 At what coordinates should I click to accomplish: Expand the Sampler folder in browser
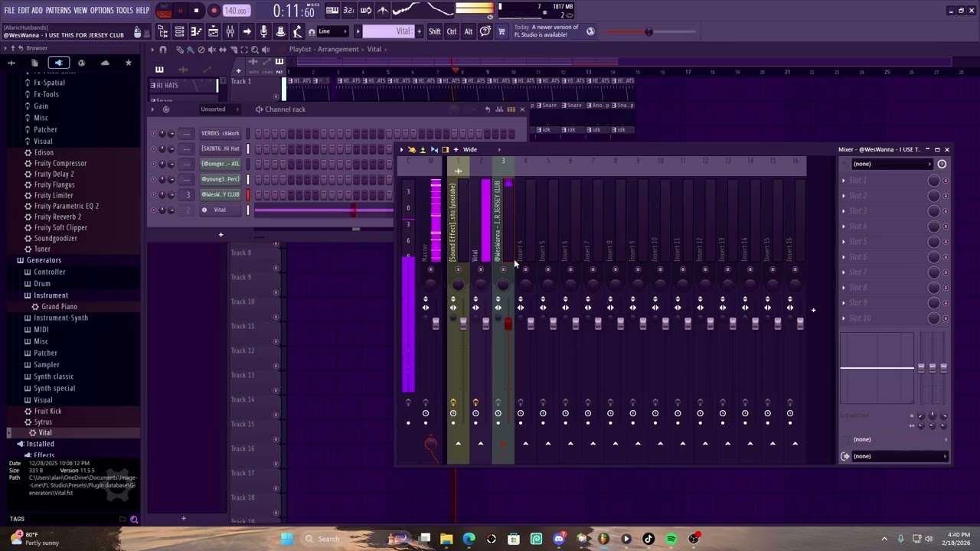coord(47,365)
